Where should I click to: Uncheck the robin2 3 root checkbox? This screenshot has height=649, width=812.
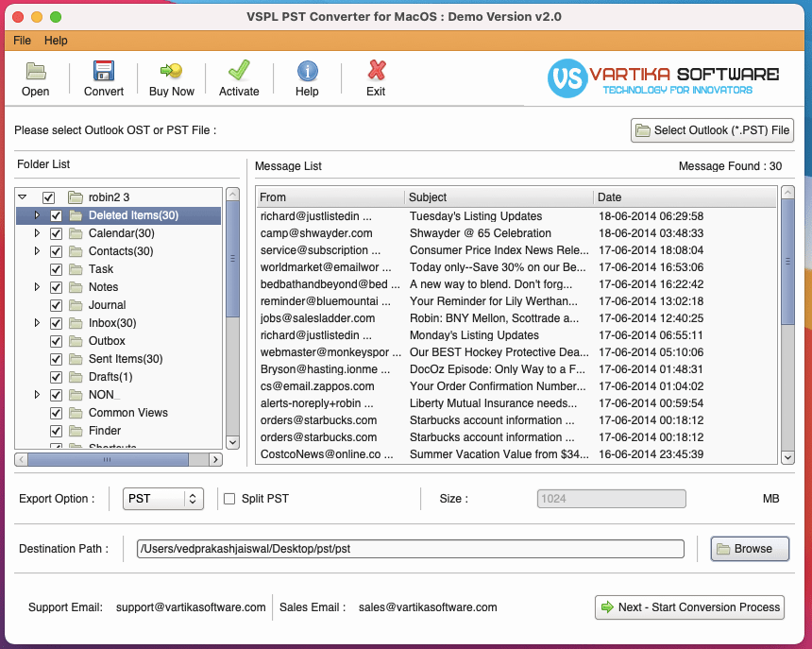tap(49, 197)
